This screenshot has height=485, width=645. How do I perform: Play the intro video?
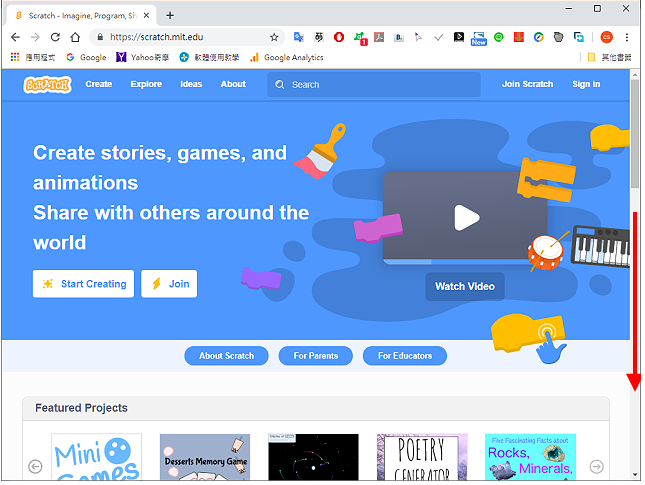pyautogui.click(x=466, y=218)
